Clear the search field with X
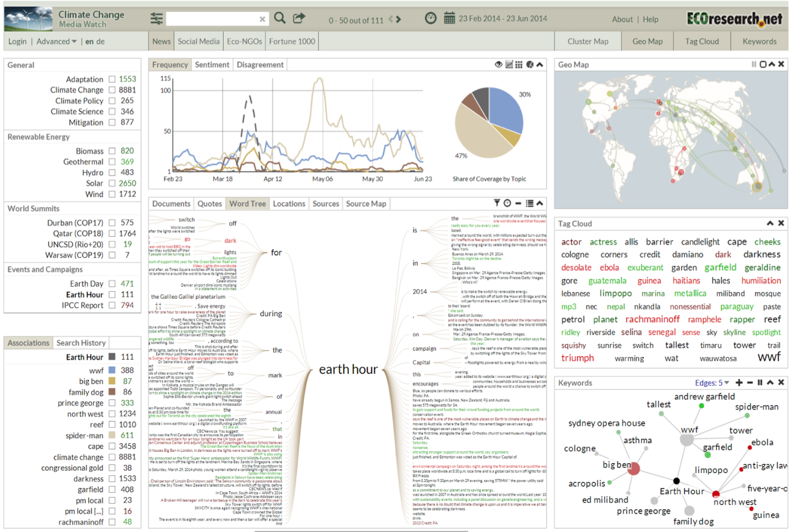Screen dimensions: 791x532 (x=262, y=19)
